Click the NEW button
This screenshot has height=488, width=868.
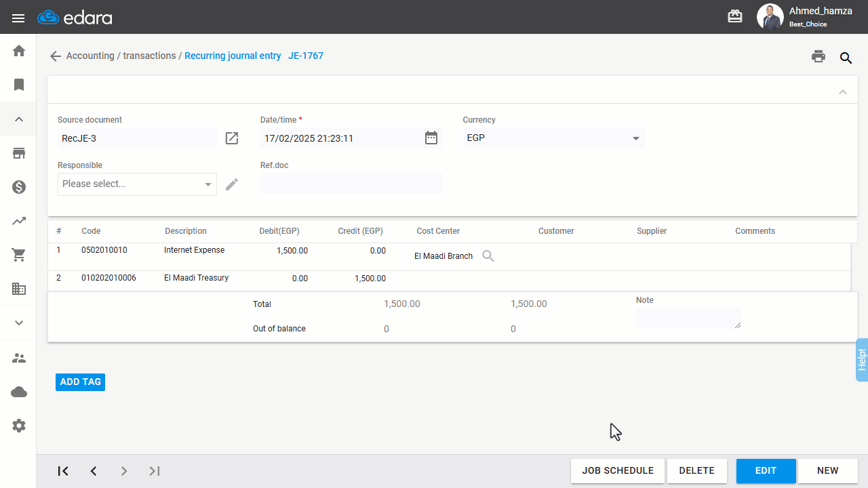(828, 471)
